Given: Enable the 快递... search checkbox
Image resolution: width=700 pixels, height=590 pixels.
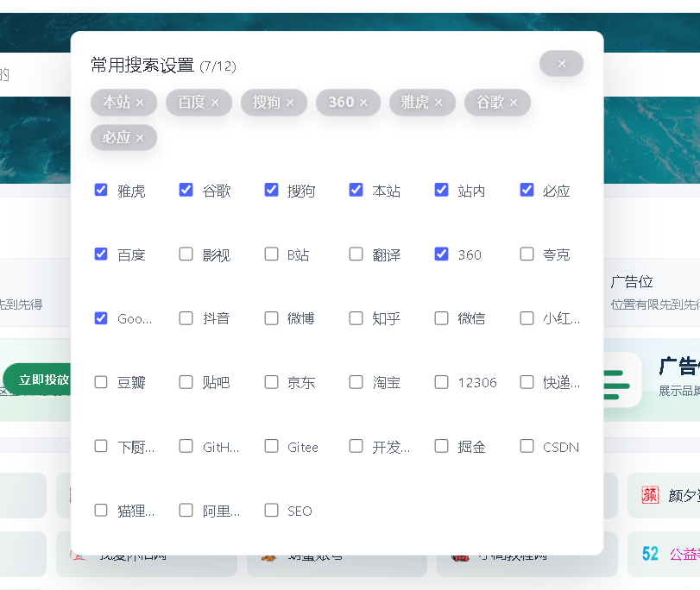Looking at the screenshot, I should coord(527,382).
